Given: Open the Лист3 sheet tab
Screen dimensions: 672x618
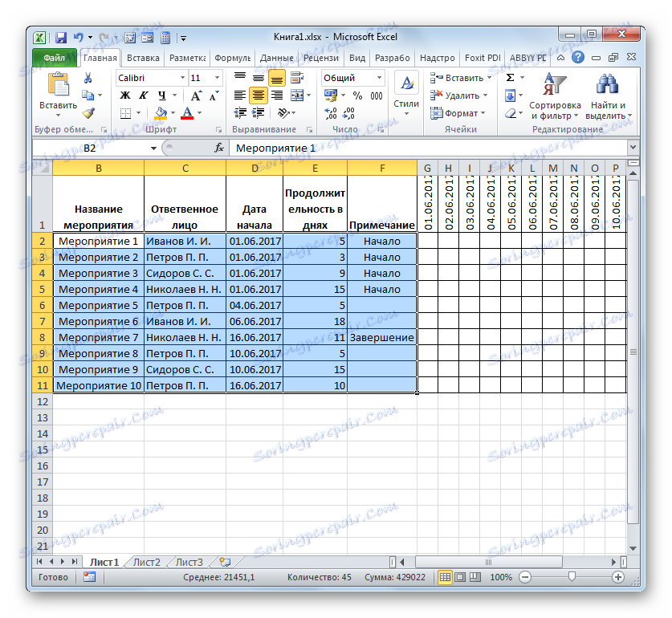Looking at the screenshot, I should tap(189, 562).
